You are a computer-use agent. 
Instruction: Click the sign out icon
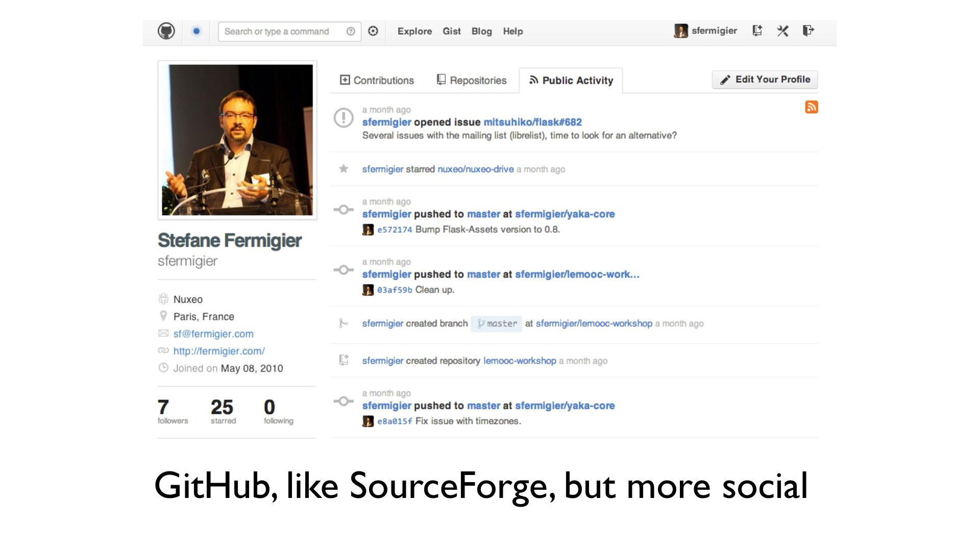tap(808, 31)
